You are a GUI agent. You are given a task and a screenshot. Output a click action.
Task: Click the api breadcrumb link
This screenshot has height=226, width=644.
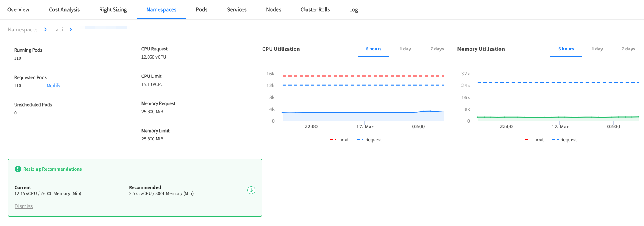tap(59, 29)
